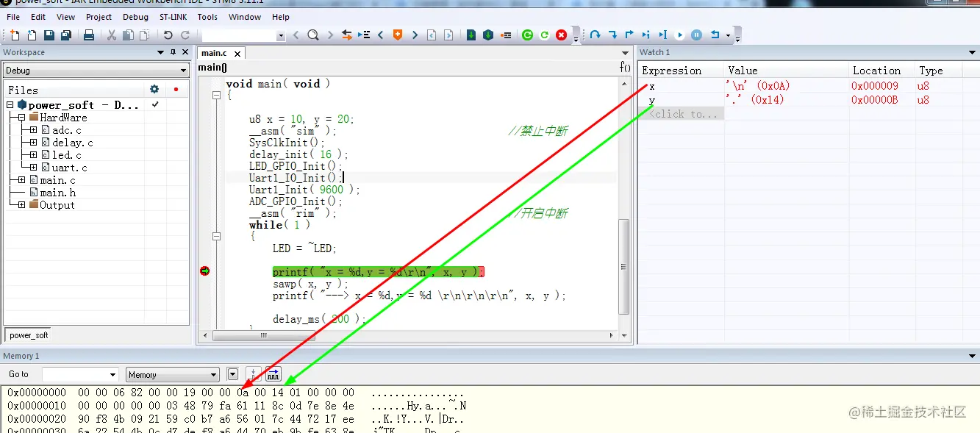
Task: Click the Open file toolbar icon
Action: click(x=32, y=35)
